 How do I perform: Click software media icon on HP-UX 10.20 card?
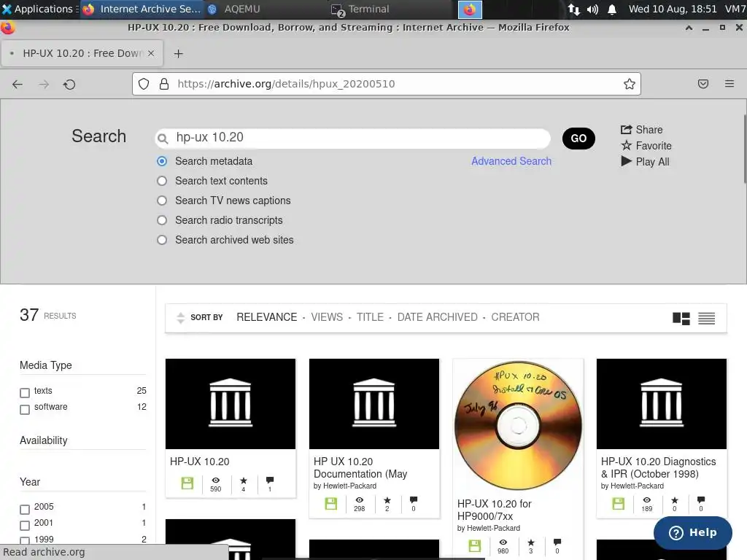point(187,483)
